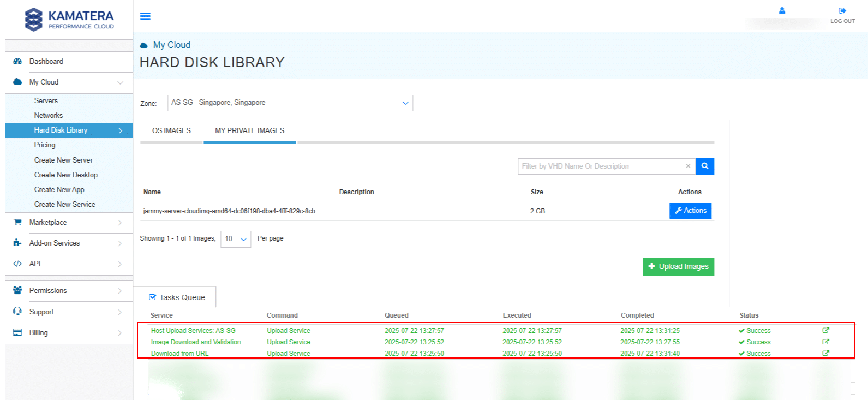Click the Log Out icon

click(x=842, y=11)
